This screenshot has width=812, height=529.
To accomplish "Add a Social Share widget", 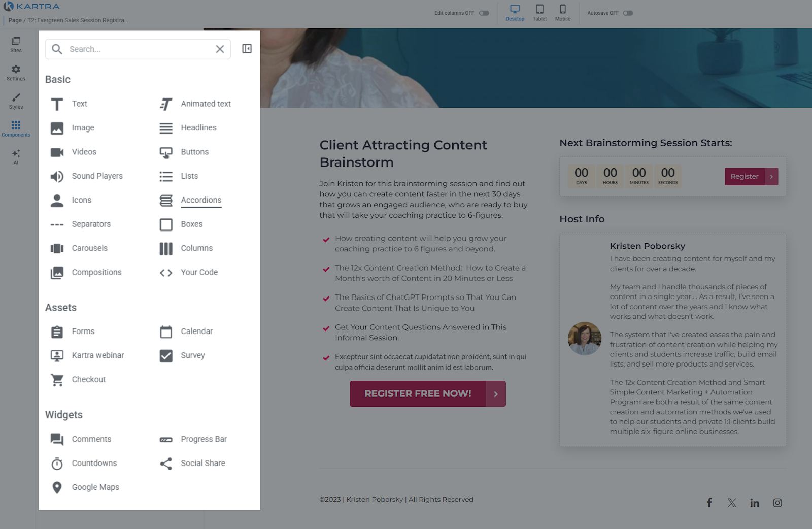I will [x=192, y=463].
